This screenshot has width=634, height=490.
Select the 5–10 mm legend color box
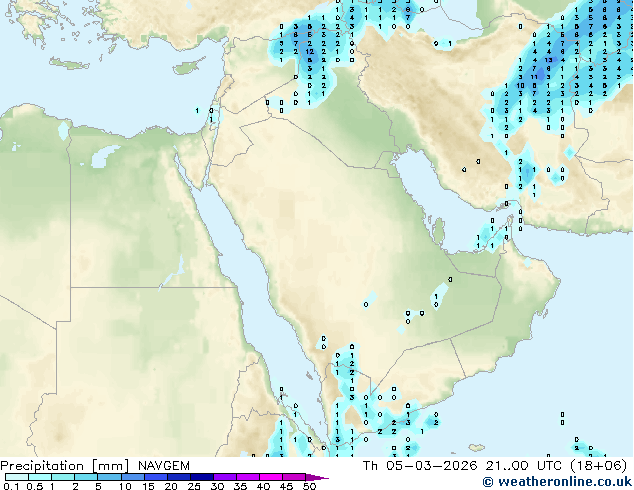click(109, 477)
